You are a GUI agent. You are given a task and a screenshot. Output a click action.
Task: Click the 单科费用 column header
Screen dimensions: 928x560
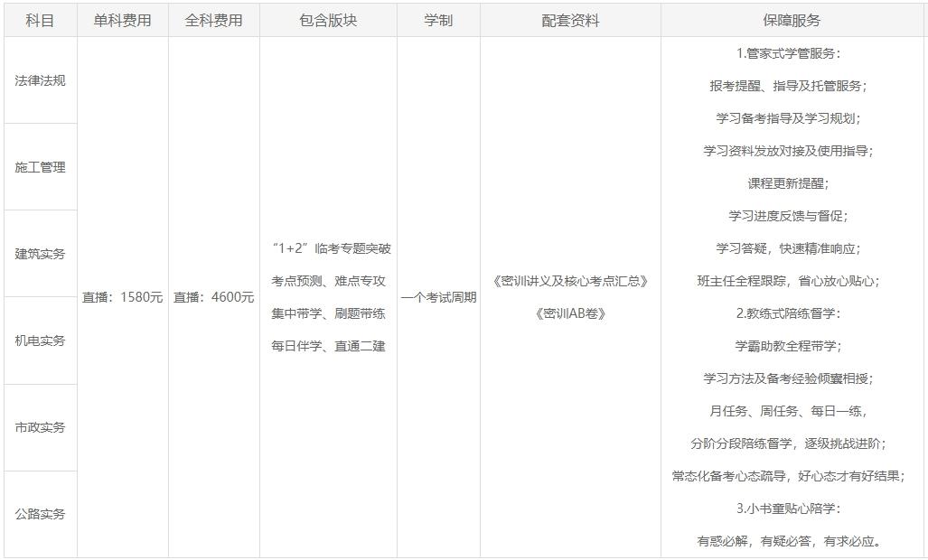[x=122, y=20]
